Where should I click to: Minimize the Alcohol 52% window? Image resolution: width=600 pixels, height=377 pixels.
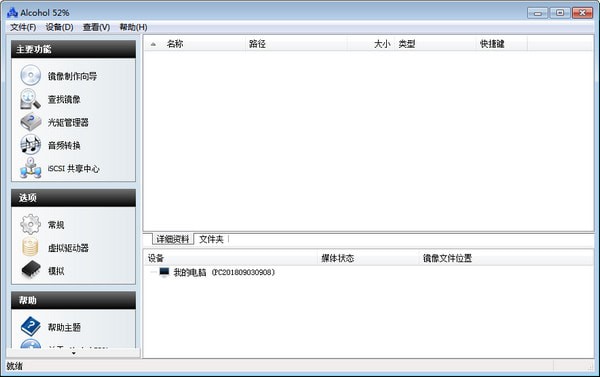(538, 13)
